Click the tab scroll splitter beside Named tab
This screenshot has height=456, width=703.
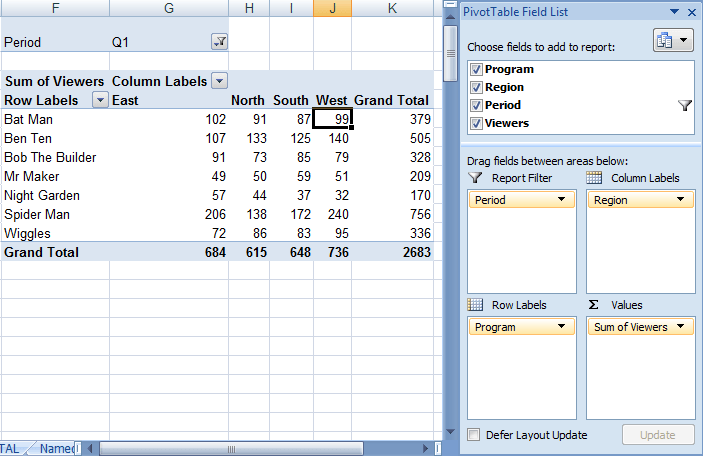pos(78,448)
